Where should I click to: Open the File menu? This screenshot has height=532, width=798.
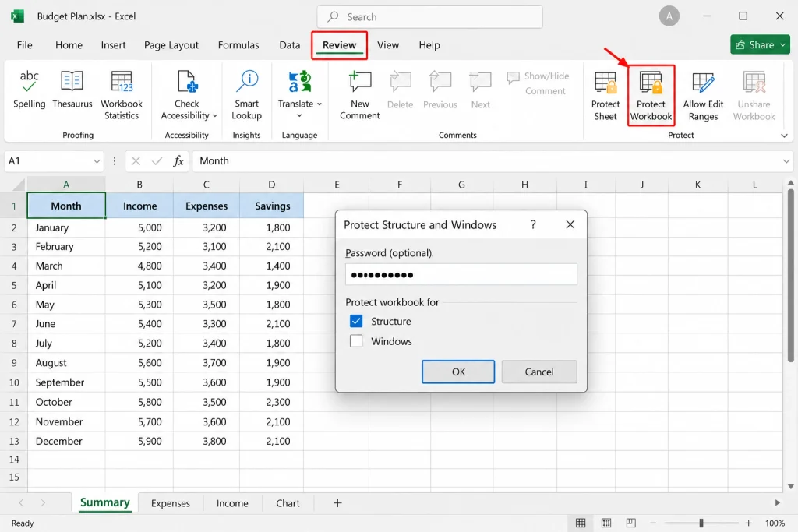24,44
